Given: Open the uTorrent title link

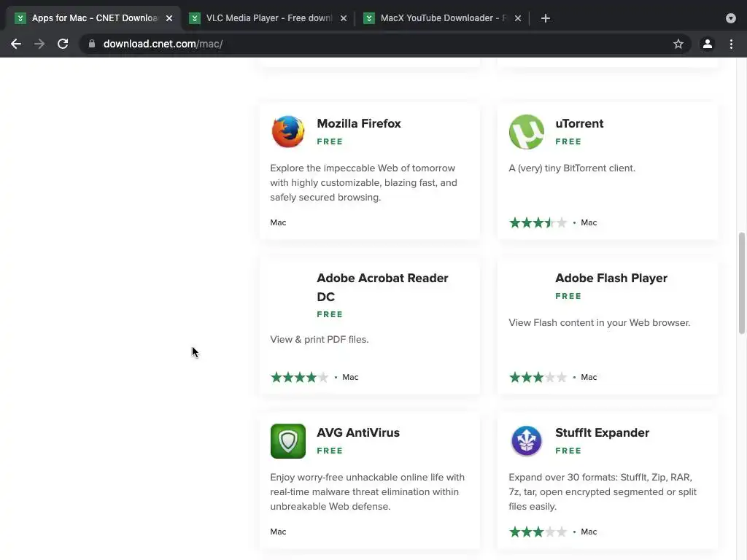Looking at the screenshot, I should pos(579,123).
